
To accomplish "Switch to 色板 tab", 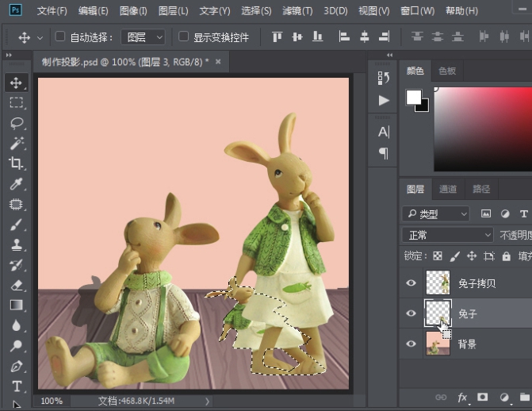I will coord(447,71).
